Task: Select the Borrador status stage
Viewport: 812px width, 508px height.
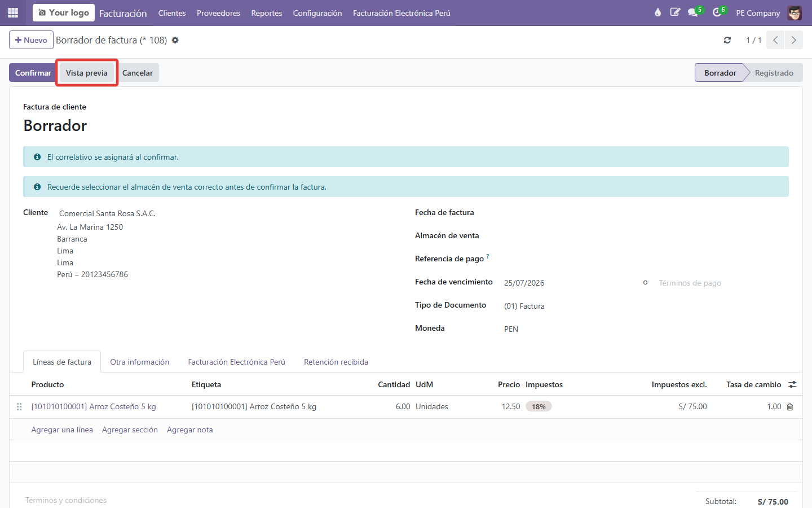Action: pos(720,73)
